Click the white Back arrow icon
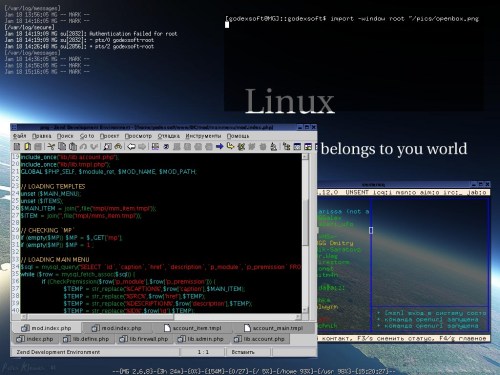500x375 pixels. tap(131, 147)
